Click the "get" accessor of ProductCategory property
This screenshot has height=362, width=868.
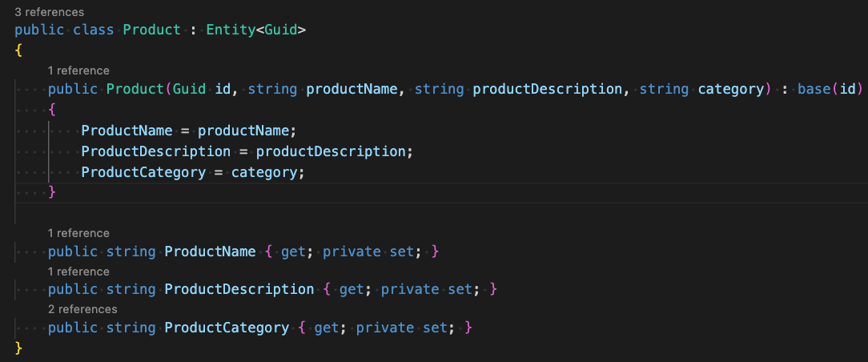pyautogui.click(x=327, y=328)
